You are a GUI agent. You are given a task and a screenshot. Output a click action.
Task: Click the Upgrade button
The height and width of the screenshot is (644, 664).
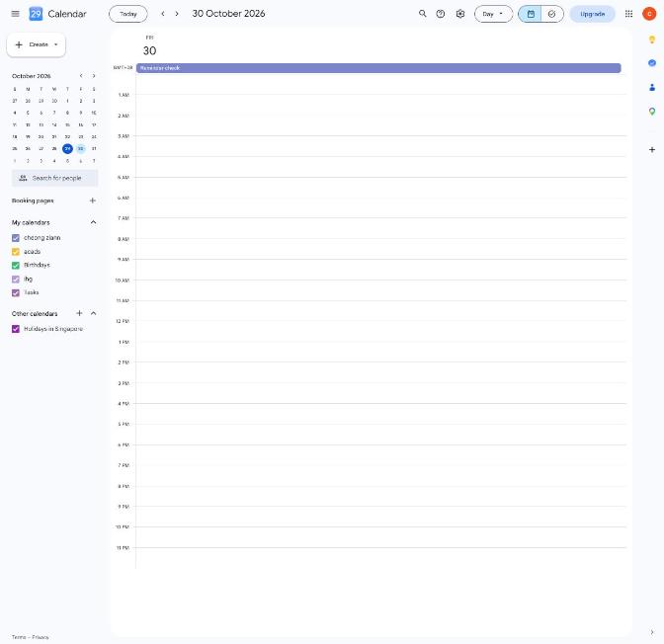[x=592, y=14]
